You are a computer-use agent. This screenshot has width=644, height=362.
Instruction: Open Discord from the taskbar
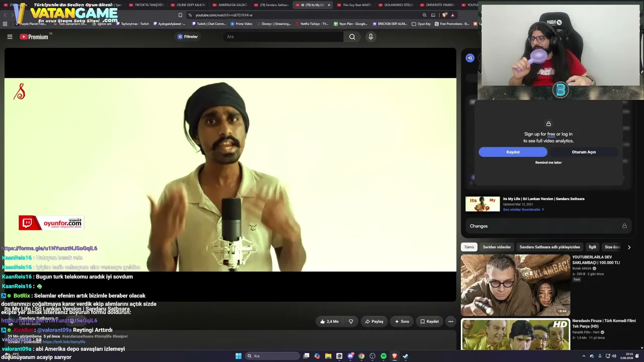350,356
